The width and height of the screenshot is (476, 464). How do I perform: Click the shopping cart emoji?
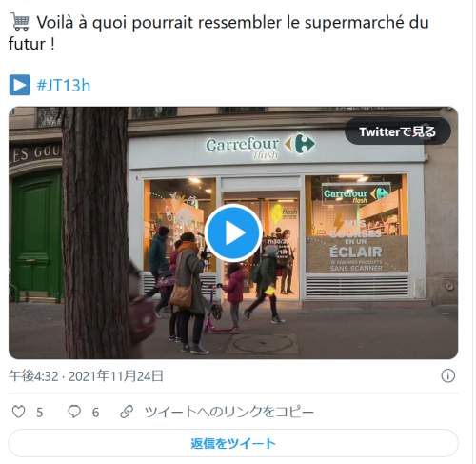pyautogui.click(x=20, y=22)
